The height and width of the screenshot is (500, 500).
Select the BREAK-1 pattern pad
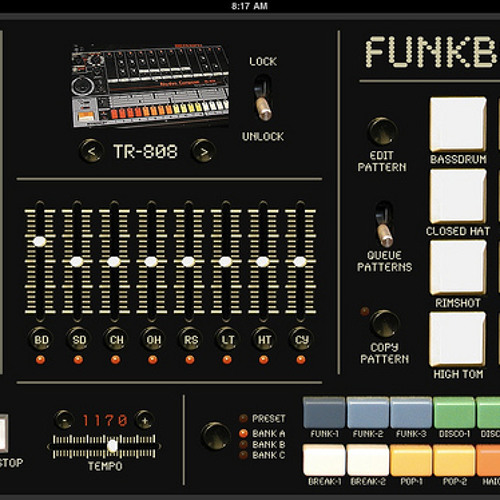pyautogui.click(x=324, y=460)
